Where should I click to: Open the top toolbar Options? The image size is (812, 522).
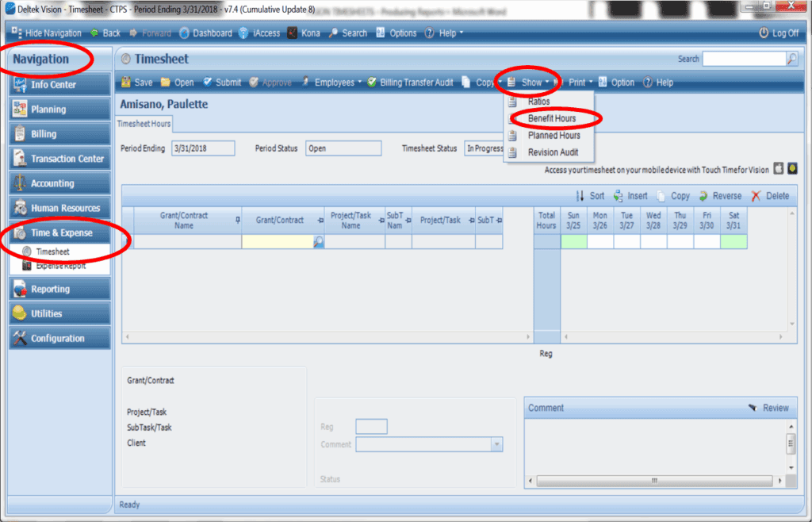396,33
